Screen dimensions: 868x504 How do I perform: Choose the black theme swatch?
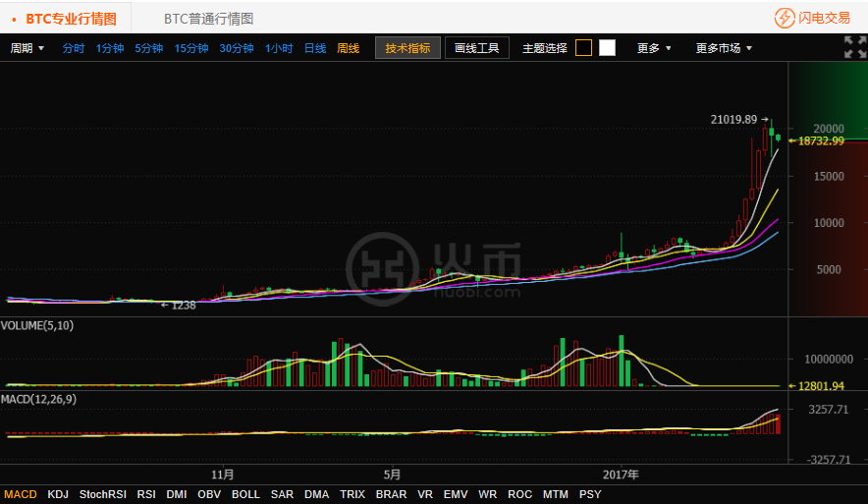tap(583, 48)
